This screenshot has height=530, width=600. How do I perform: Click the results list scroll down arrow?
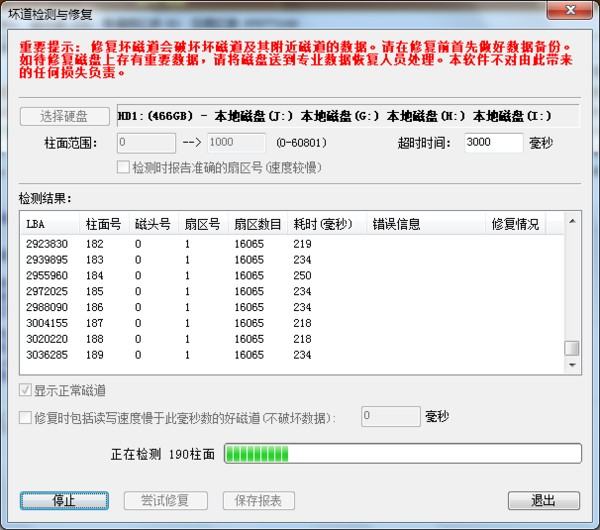[x=572, y=365]
